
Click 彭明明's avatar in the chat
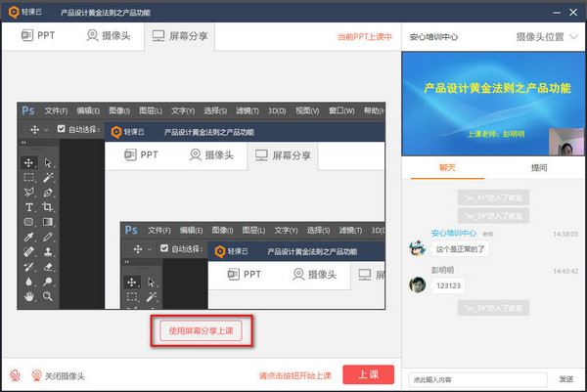tap(418, 284)
